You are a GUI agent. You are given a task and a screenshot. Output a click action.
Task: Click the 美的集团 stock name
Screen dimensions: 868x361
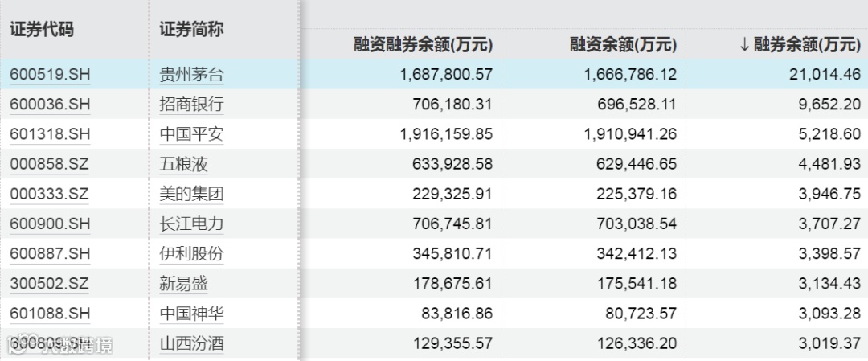point(191,194)
